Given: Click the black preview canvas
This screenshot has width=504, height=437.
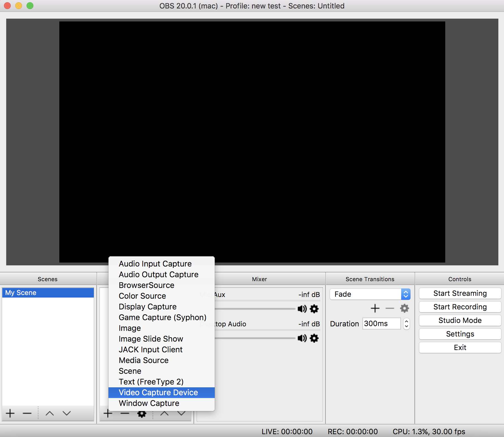Looking at the screenshot, I should pos(252,142).
